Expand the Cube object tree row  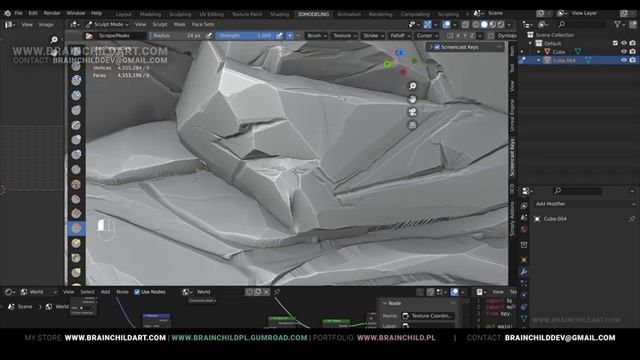pos(538,52)
